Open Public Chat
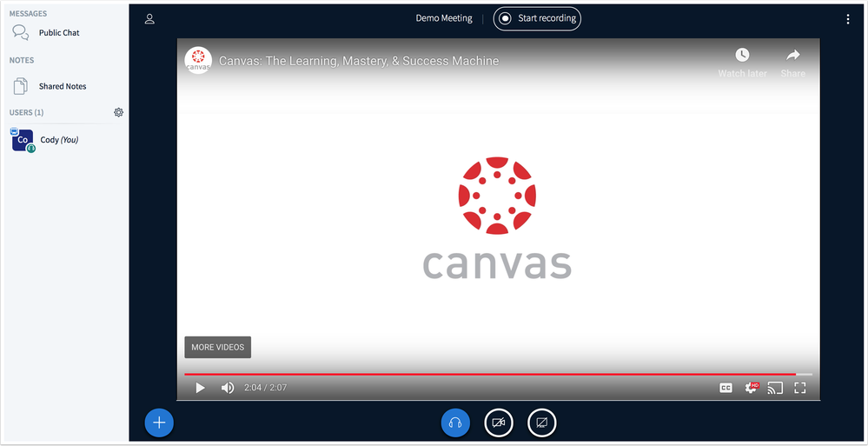This screenshot has width=868, height=446. click(58, 33)
